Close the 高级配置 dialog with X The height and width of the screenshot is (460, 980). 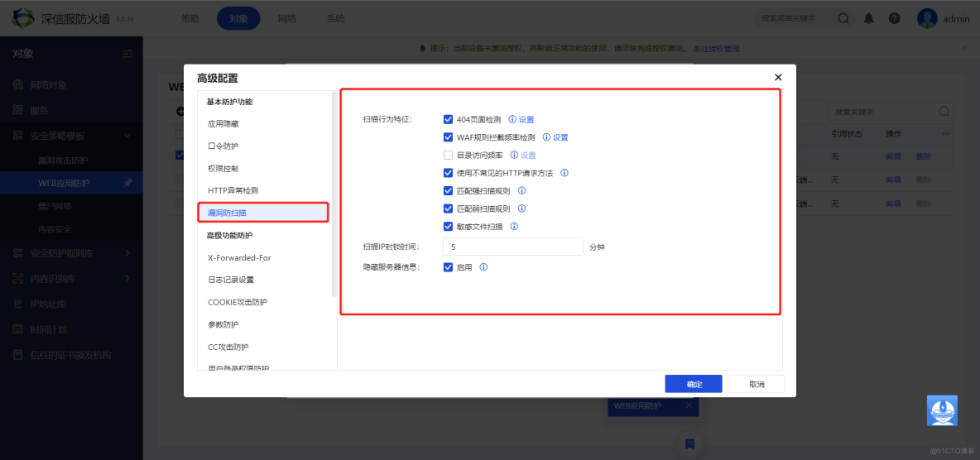pos(778,78)
